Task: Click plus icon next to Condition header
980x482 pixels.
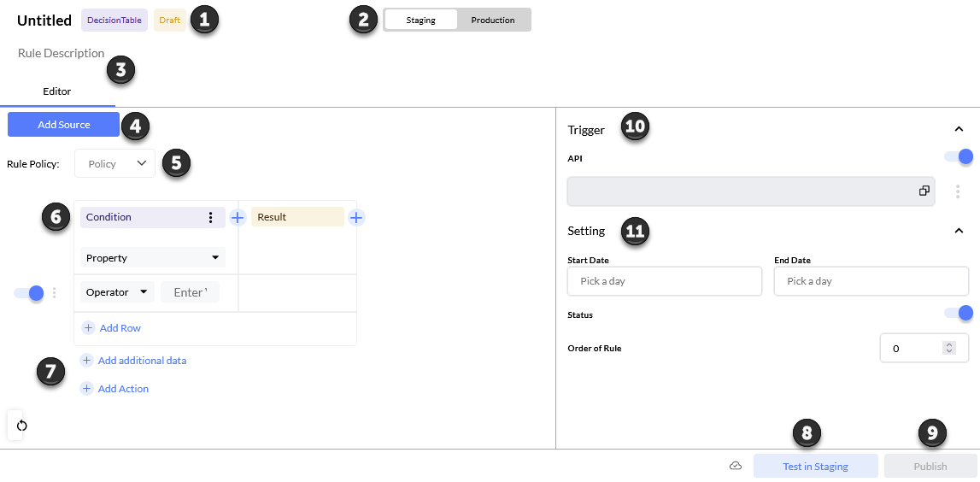Action: [238, 218]
